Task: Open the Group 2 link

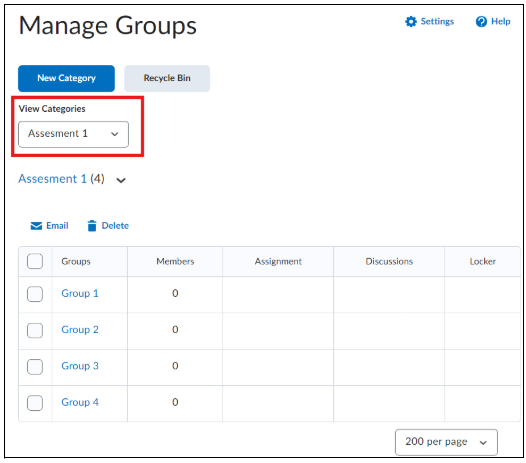Action: (80, 329)
